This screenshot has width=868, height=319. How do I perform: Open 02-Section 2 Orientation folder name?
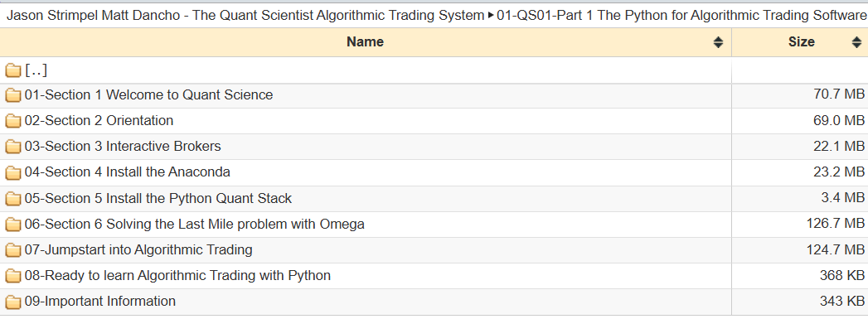[x=99, y=120]
